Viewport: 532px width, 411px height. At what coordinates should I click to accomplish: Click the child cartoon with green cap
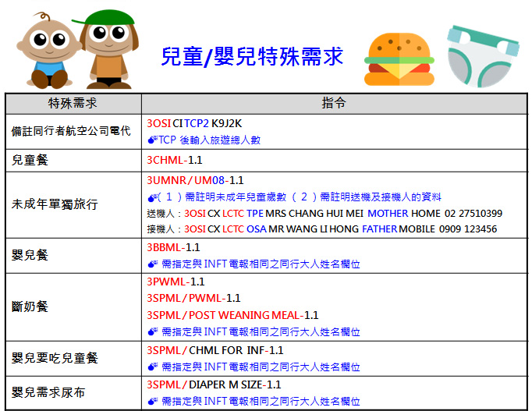coord(107,49)
